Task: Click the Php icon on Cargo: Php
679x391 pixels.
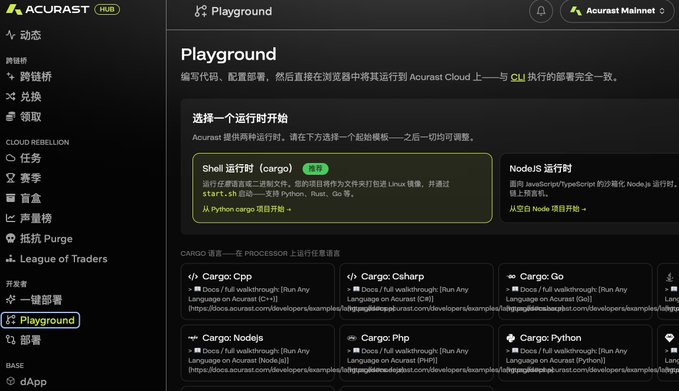Action: click(x=352, y=338)
